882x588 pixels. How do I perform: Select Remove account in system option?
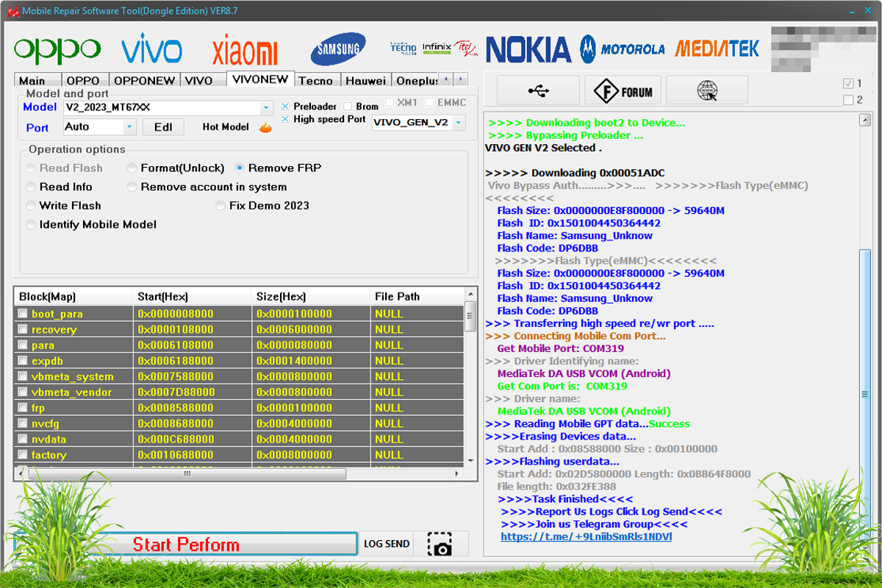point(132,187)
